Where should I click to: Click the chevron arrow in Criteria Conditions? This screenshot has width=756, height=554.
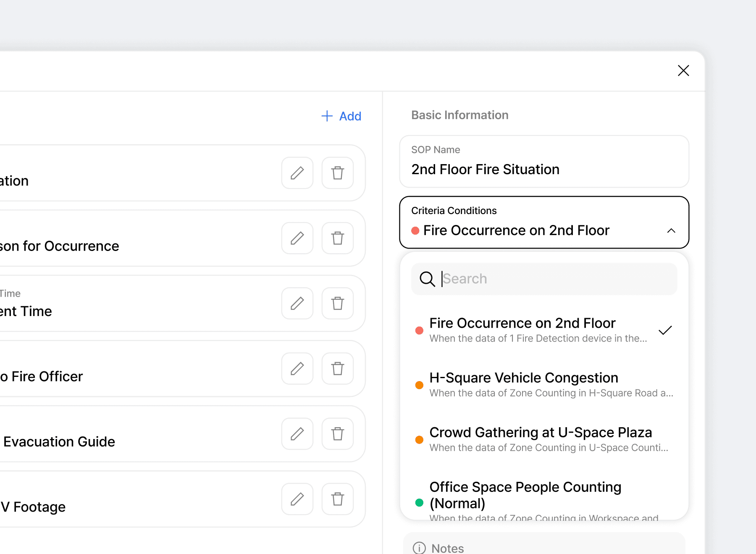point(671,231)
